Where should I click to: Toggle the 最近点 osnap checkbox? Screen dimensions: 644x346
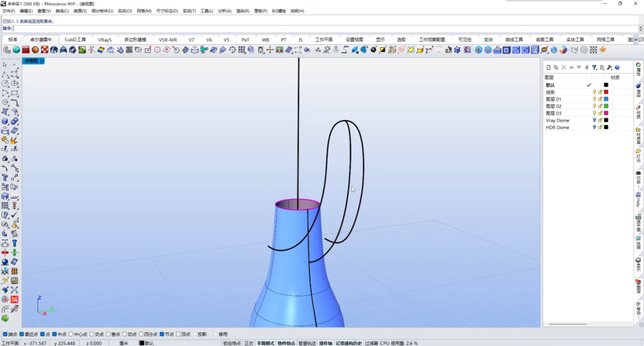pyautogui.click(x=22, y=334)
